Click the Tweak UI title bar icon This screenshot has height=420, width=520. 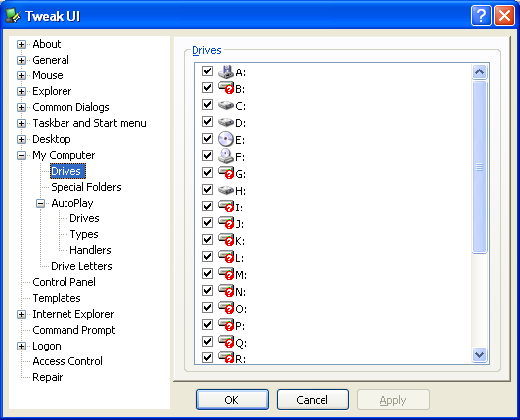click(x=13, y=15)
